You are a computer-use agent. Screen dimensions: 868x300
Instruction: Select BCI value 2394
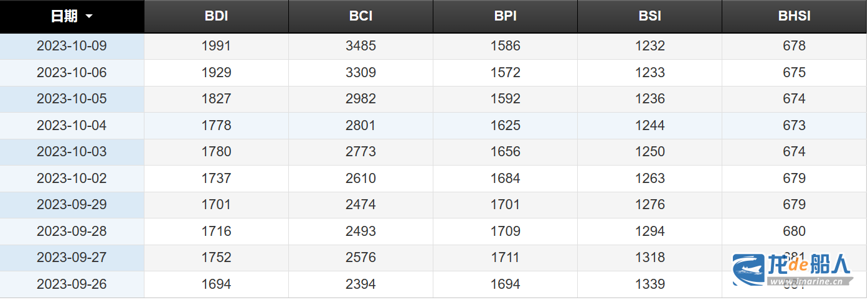pyautogui.click(x=361, y=284)
